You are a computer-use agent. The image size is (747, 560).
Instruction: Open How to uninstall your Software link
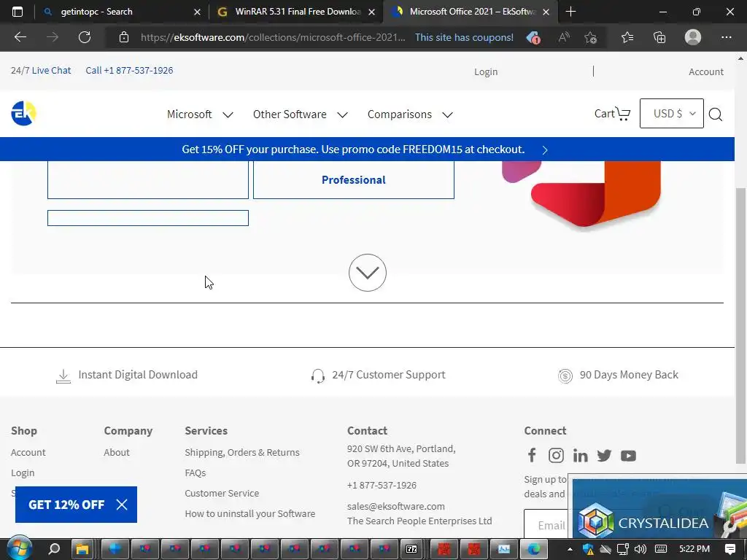(250, 513)
